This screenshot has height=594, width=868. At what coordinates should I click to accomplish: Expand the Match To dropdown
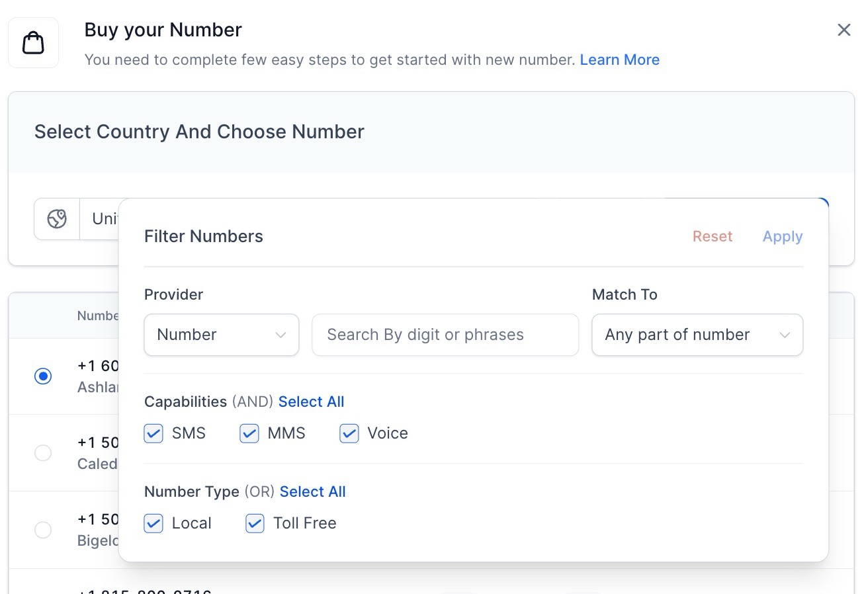tap(697, 335)
